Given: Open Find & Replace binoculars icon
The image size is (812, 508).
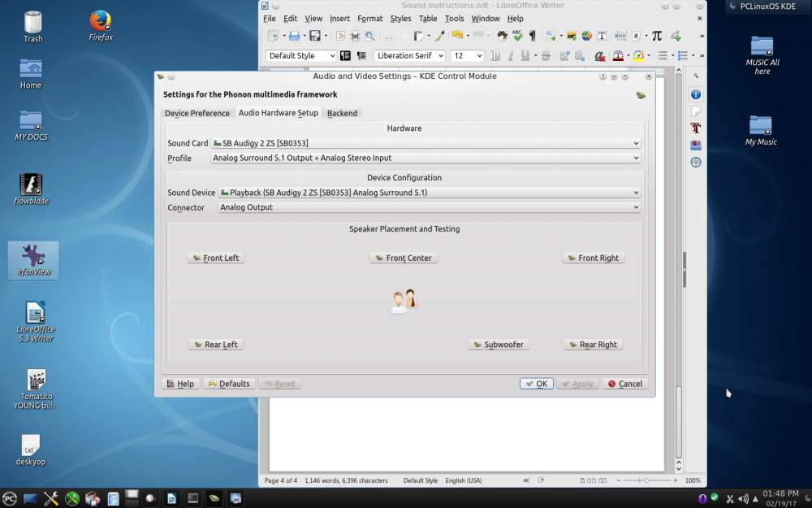Looking at the screenshot, I should pos(502,36).
